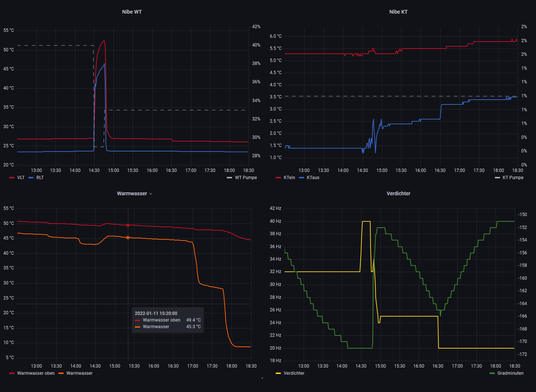The height and width of the screenshot is (392, 536).
Task: Click the grey WT Pumpe legend color swatch
Action: (229, 178)
